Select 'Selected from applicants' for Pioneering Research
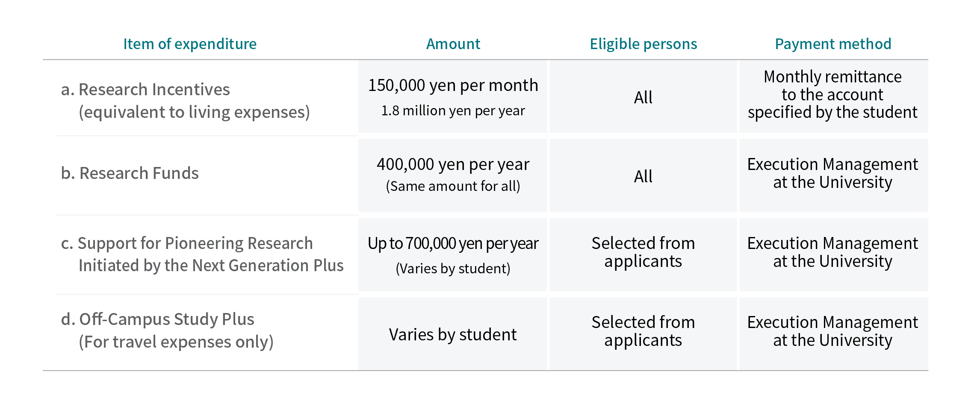 [x=643, y=252]
